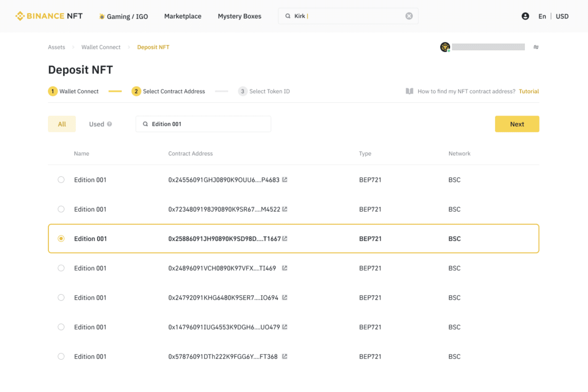Click Edition 001 name in row ending M4522
This screenshot has height=392, width=588.
tap(90, 209)
